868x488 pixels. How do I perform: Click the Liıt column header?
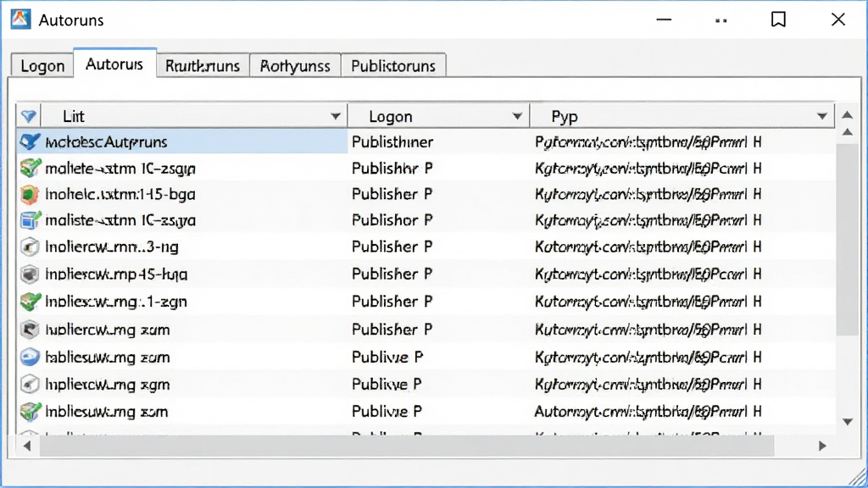(x=194, y=116)
